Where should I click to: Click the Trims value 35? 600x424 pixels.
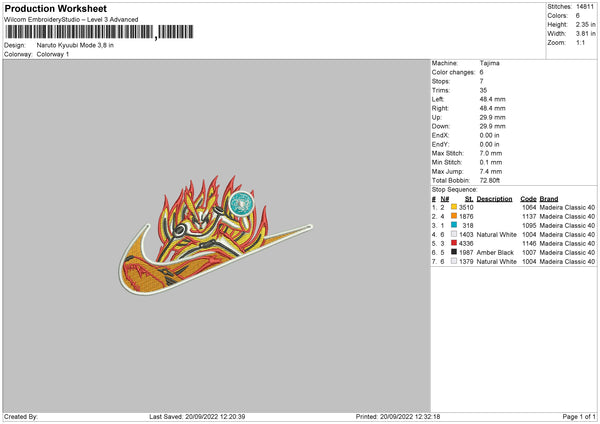(483, 90)
